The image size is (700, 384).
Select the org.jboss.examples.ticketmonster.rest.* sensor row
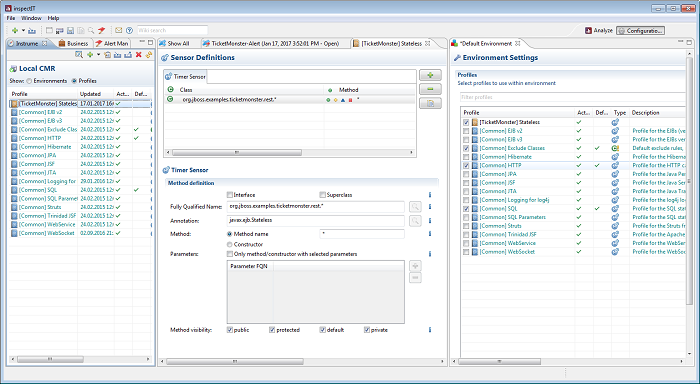[x=290, y=100]
